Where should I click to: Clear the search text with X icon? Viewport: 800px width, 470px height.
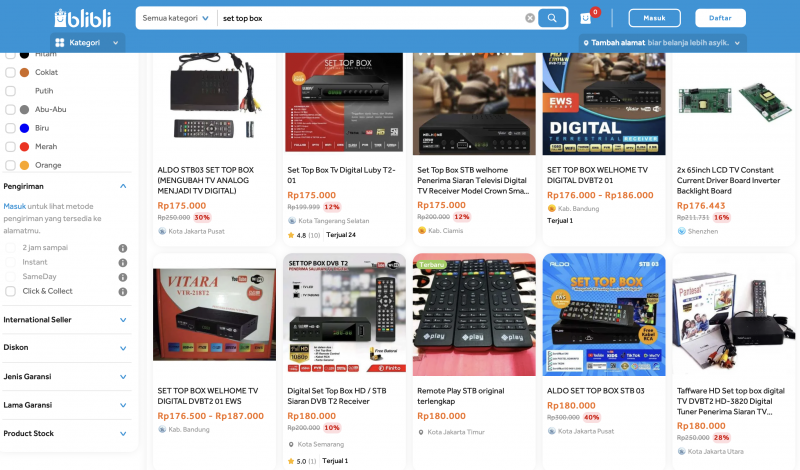(530, 18)
